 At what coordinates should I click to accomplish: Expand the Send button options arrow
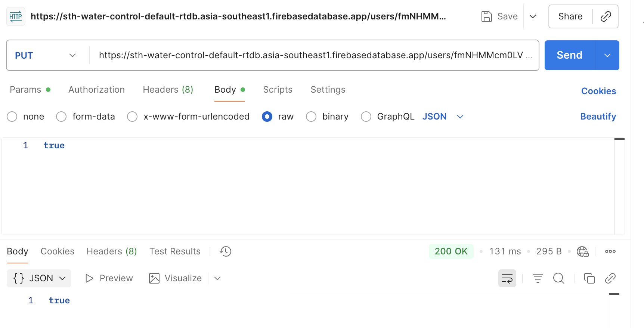click(607, 55)
